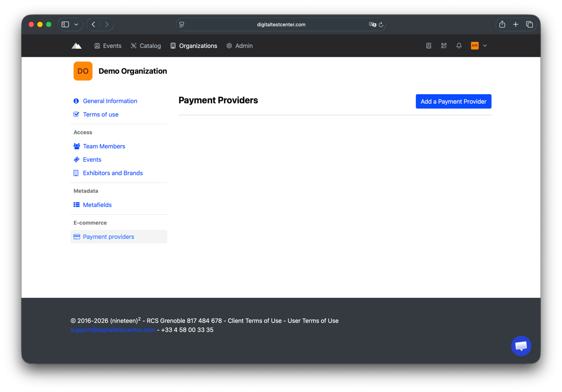The height and width of the screenshot is (392, 562).
Task: Open Exhibitors and Brands in sidebar
Action: [113, 173]
